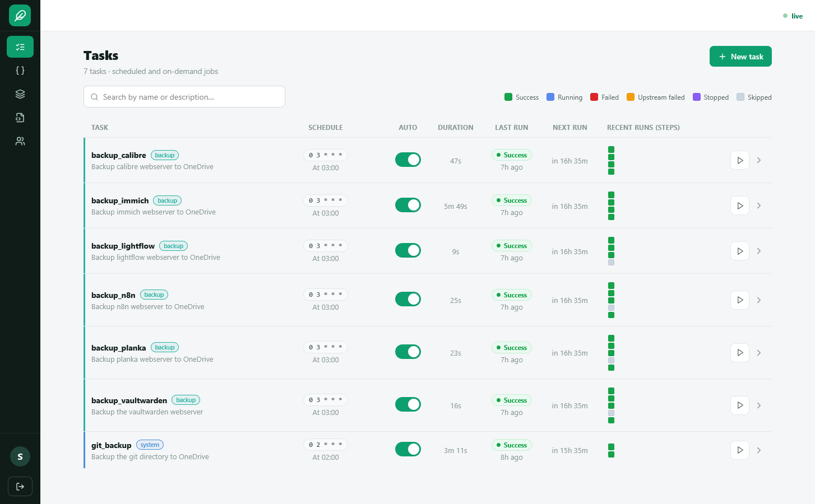Click the system tag on git_backup

point(150,445)
